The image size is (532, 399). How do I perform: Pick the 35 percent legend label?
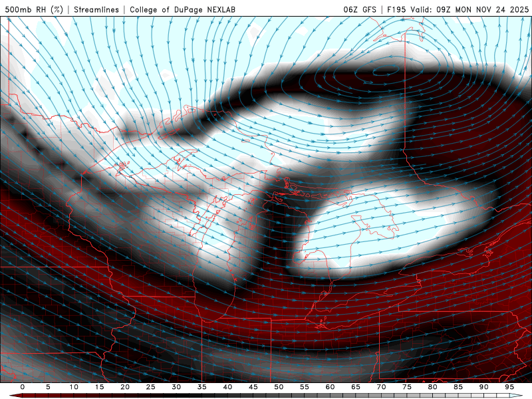202,387
